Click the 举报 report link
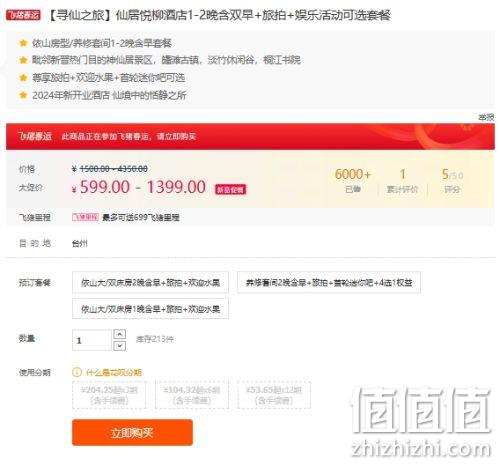500x466 pixels. pyautogui.click(x=486, y=117)
